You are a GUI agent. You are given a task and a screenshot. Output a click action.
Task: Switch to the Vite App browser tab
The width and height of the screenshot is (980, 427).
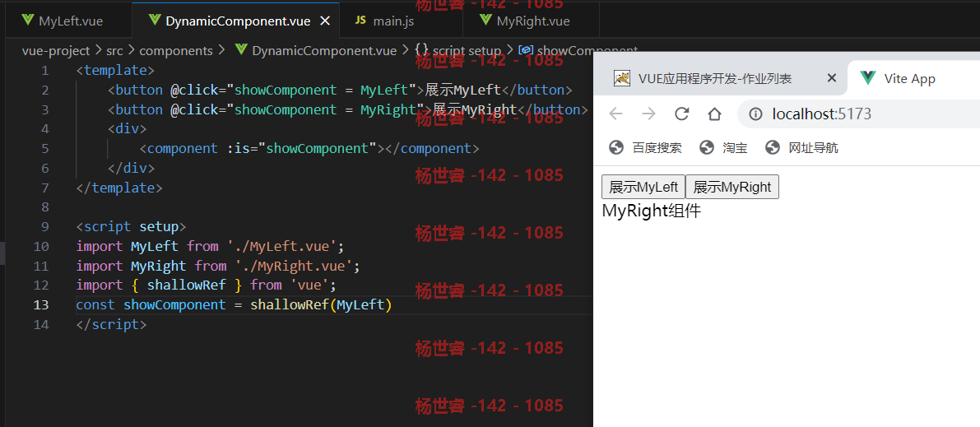(x=913, y=78)
